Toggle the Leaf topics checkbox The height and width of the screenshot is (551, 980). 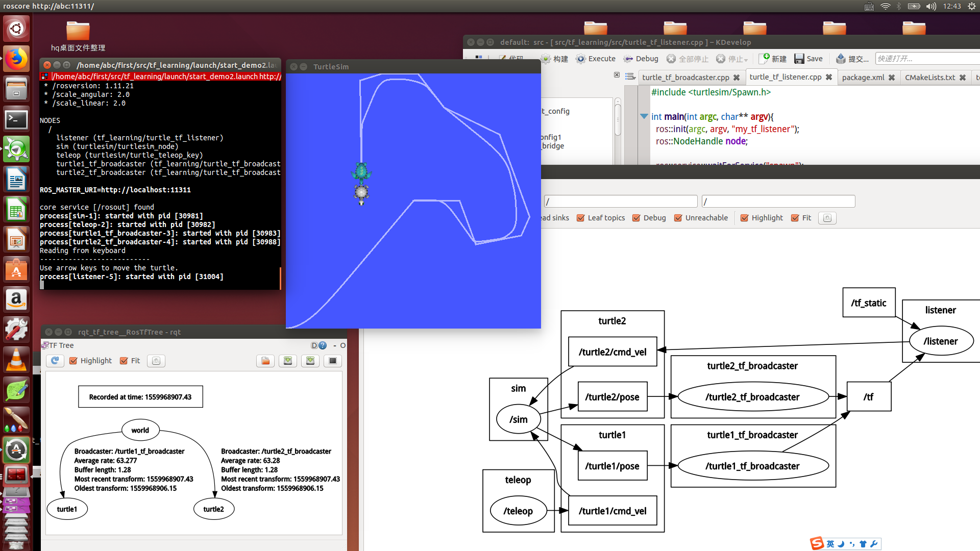581,218
